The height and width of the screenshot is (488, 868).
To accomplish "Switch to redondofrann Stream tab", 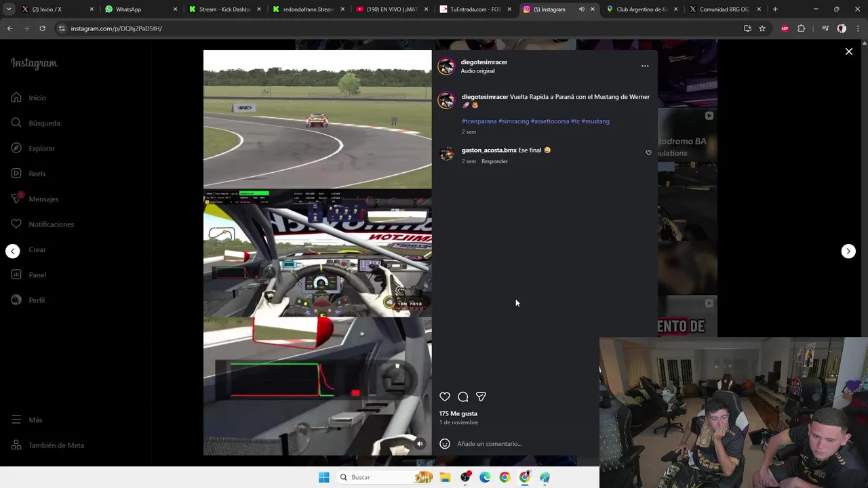I will pyautogui.click(x=309, y=9).
